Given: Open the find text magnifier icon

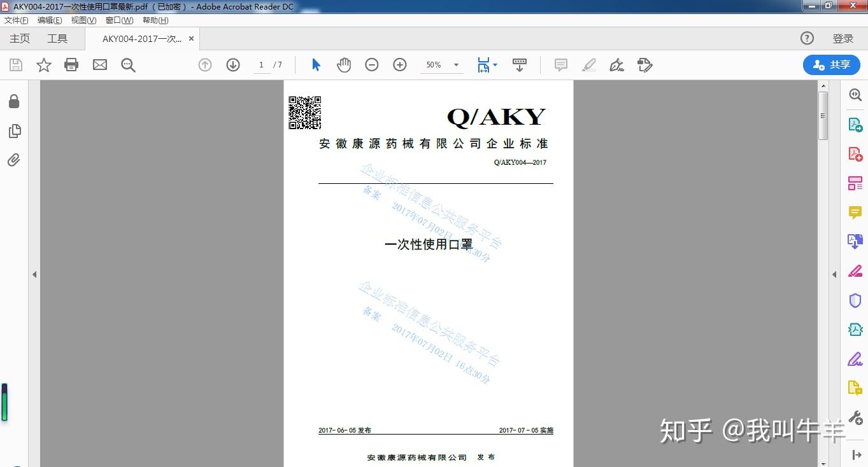Looking at the screenshot, I should click(128, 65).
